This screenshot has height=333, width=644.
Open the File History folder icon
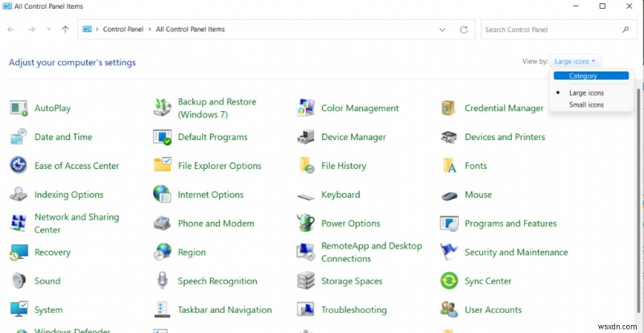(x=307, y=165)
